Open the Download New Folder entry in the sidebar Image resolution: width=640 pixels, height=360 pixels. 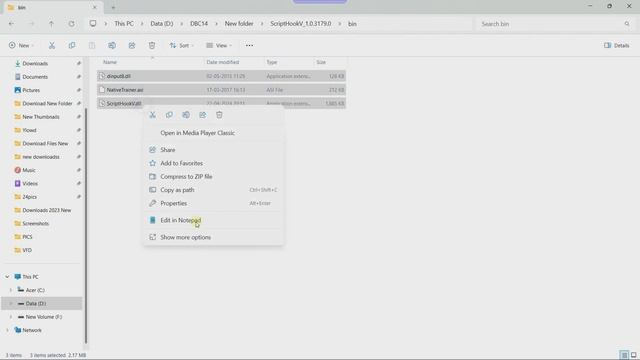(x=43, y=104)
